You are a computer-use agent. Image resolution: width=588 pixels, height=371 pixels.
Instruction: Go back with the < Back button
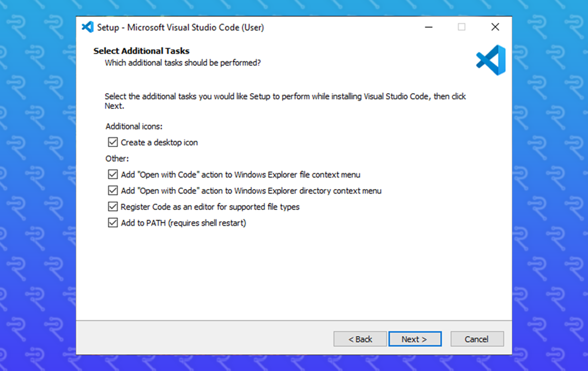360,339
